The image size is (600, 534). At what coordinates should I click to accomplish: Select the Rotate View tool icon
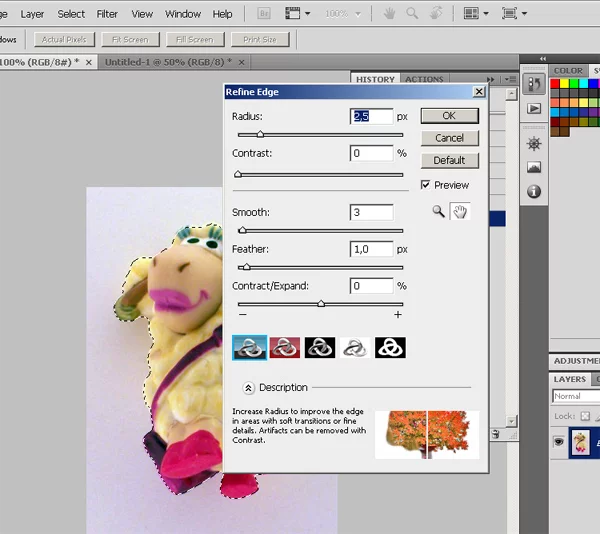point(436,13)
